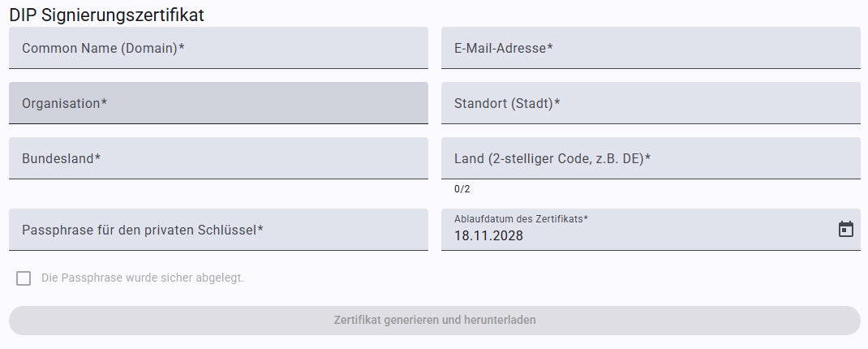The height and width of the screenshot is (349, 868).
Task: Click 'Zertifikat generieren und herunterladen' button
Action: point(434,321)
